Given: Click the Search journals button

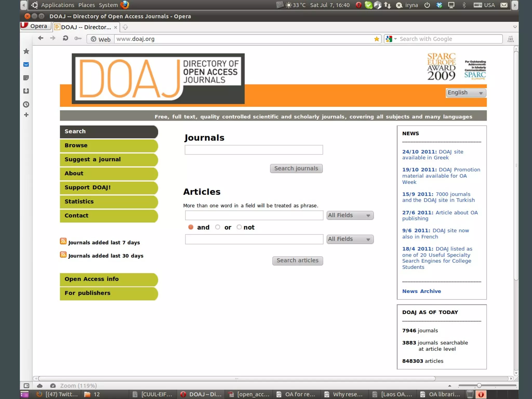Looking at the screenshot, I should pyautogui.click(x=296, y=168).
